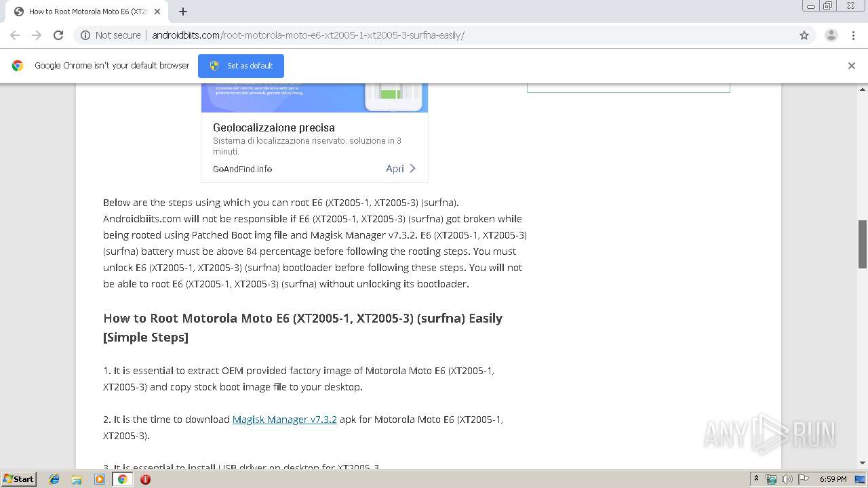Image resolution: width=868 pixels, height=488 pixels.
Task: Bookmark this page with the star
Action: [x=804, y=35]
